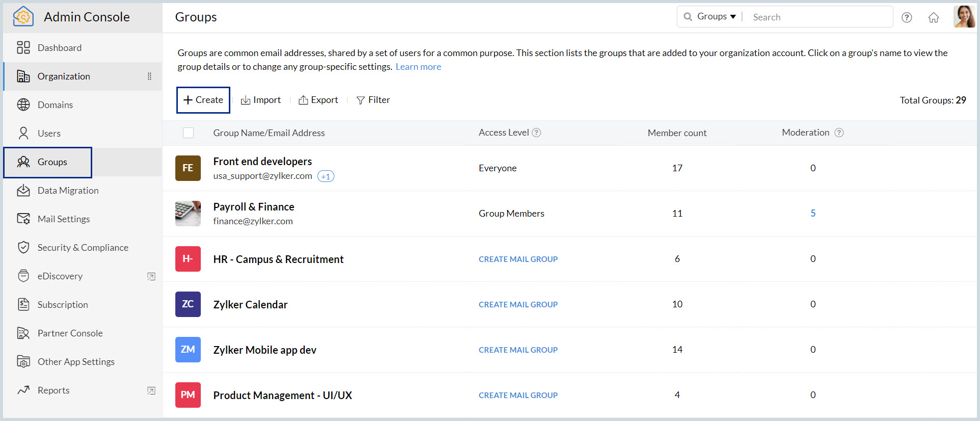
Task: Click the Payroll & Finance group thumbnail
Action: coord(188,214)
